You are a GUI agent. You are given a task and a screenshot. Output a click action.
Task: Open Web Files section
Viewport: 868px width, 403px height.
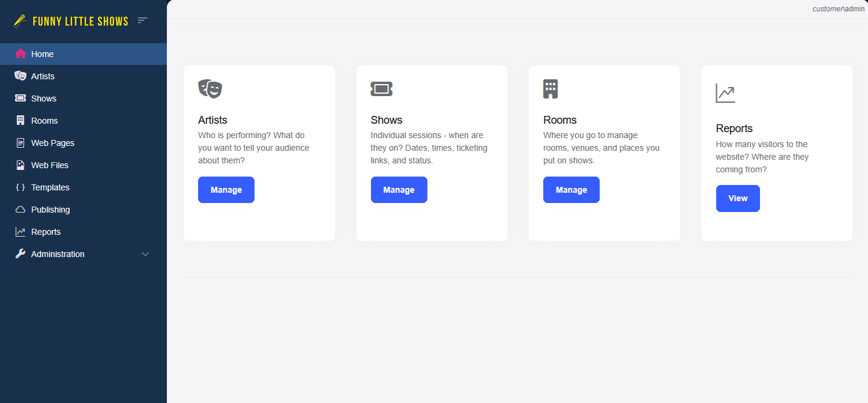pyautogui.click(x=83, y=165)
